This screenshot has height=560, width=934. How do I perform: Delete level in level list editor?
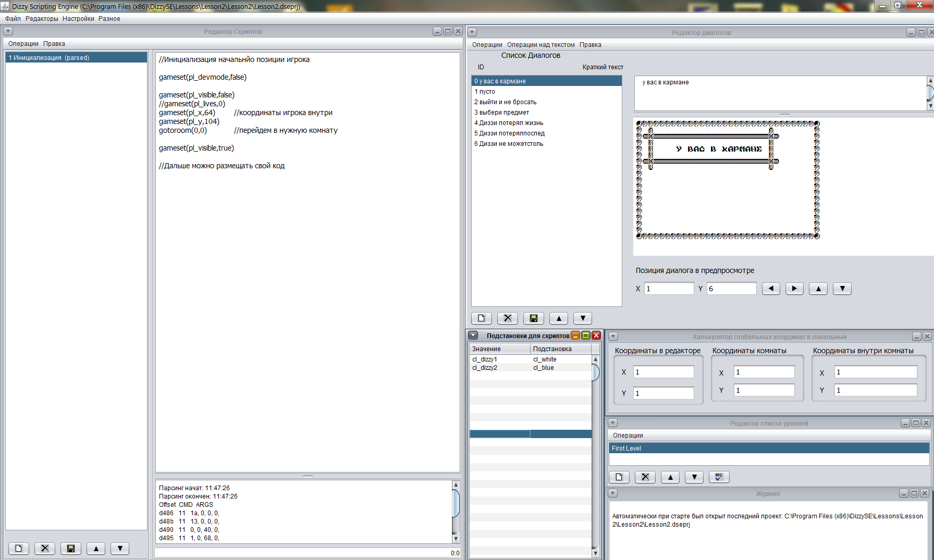pyautogui.click(x=645, y=477)
